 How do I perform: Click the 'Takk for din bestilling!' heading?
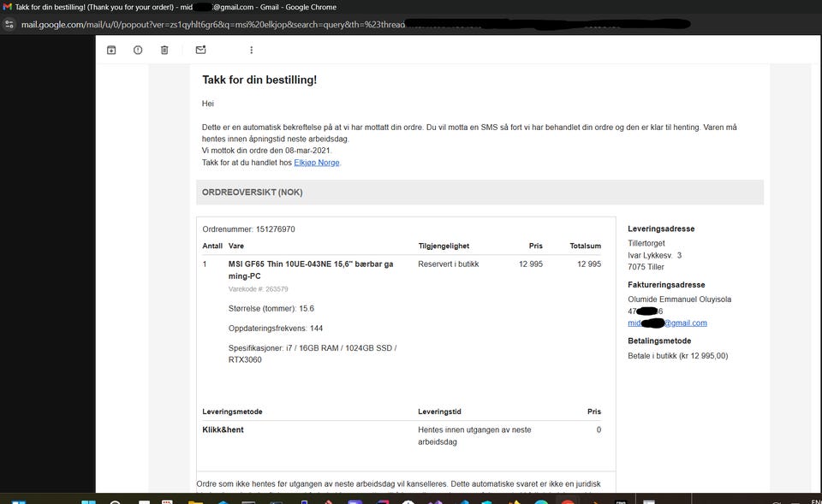point(259,80)
